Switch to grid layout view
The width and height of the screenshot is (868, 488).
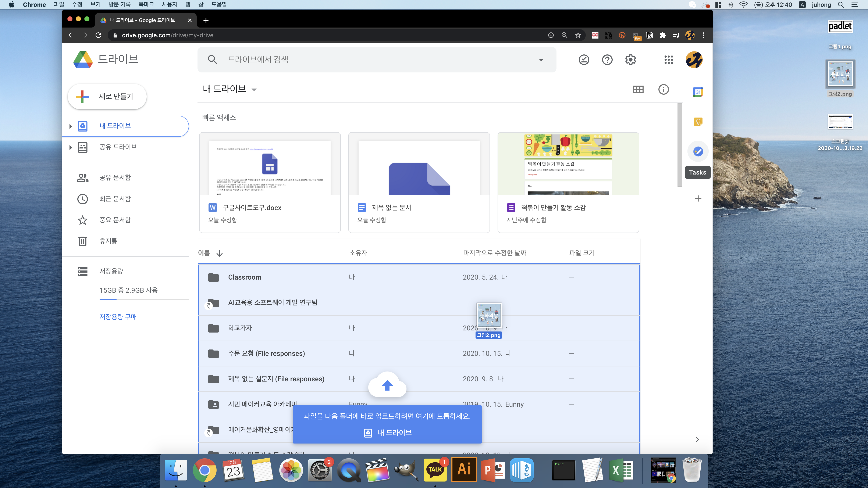pyautogui.click(x=638, y=89)
